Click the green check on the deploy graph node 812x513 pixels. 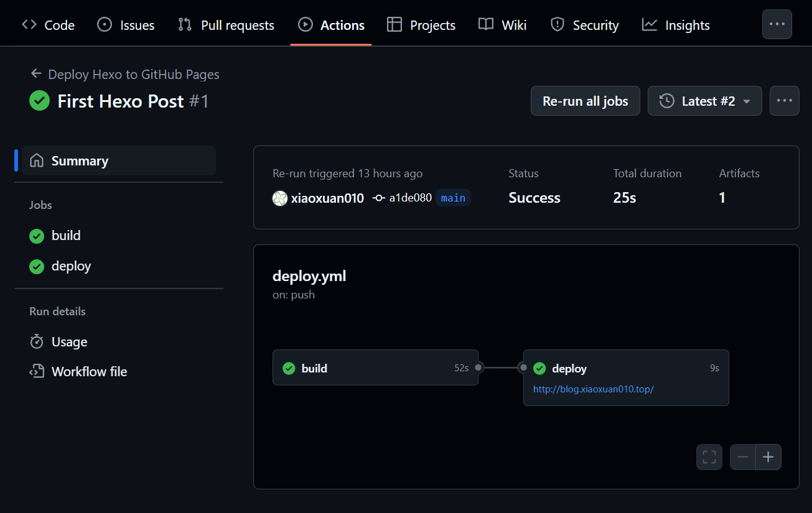coord(539,368)
